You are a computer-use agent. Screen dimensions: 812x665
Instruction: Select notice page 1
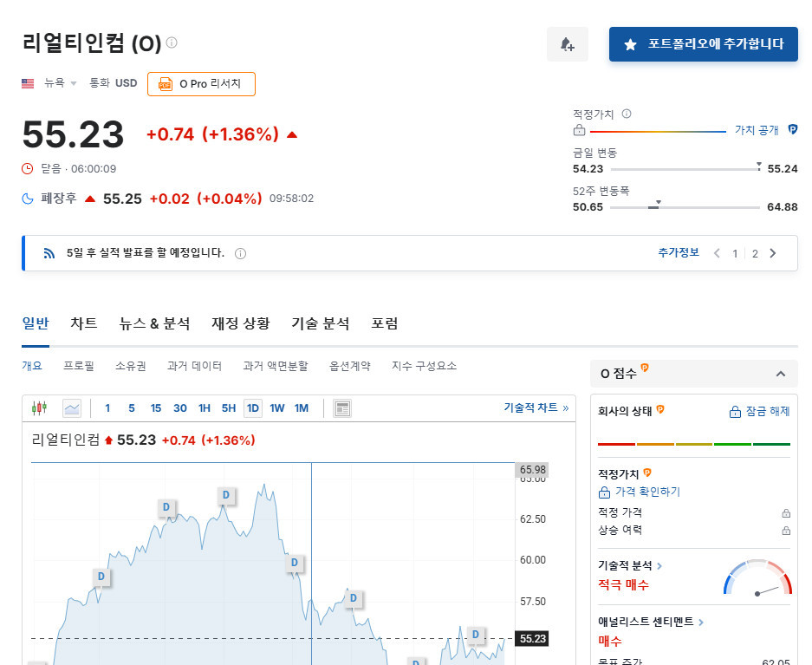point(735,254)
